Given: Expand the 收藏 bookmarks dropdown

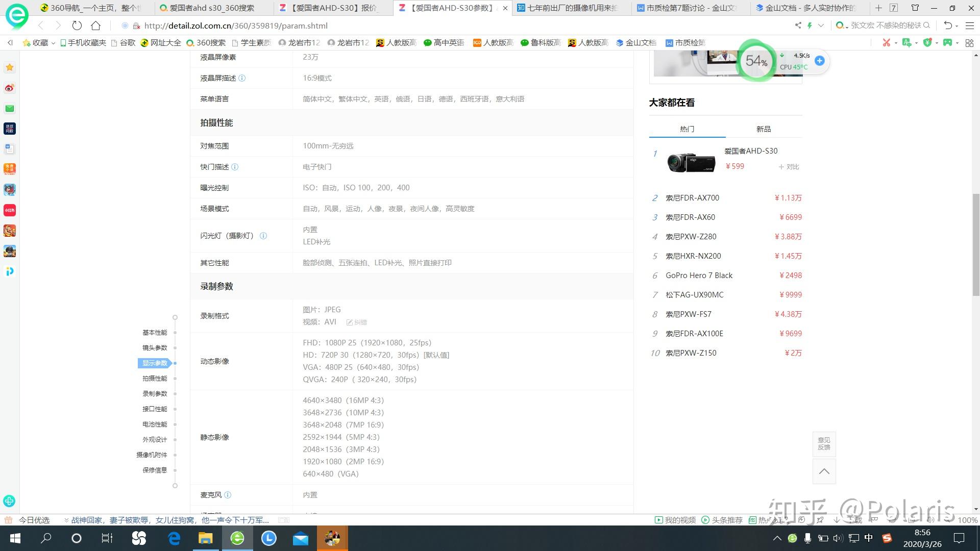Looking at the screenshot, I should (x=53, y=43).
